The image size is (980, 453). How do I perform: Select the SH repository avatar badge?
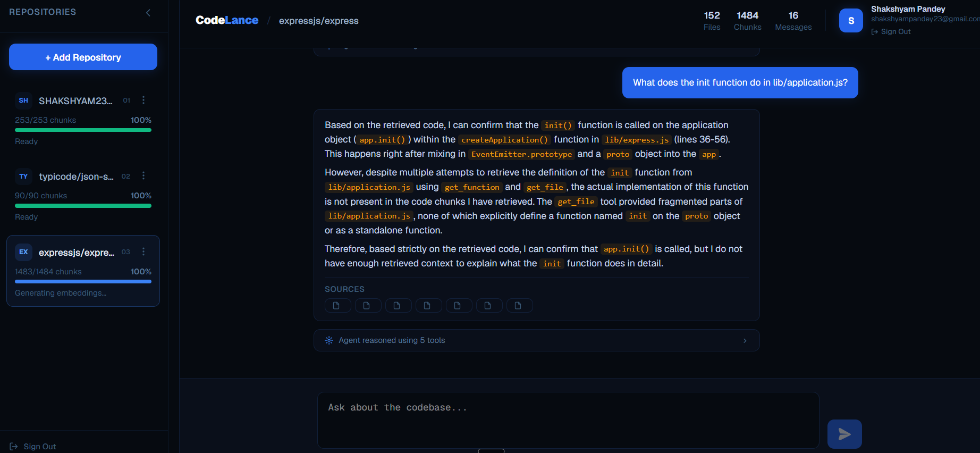click(23, 100)
